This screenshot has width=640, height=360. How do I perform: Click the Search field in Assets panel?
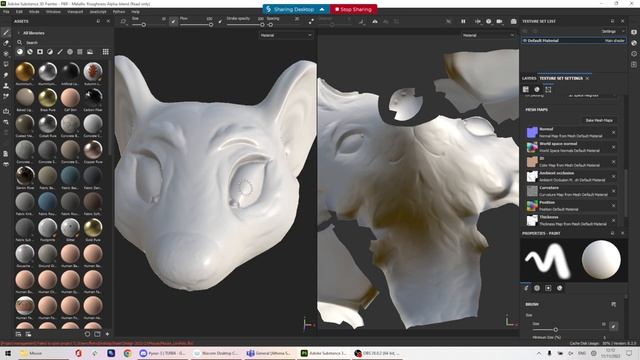coord(63,42)
